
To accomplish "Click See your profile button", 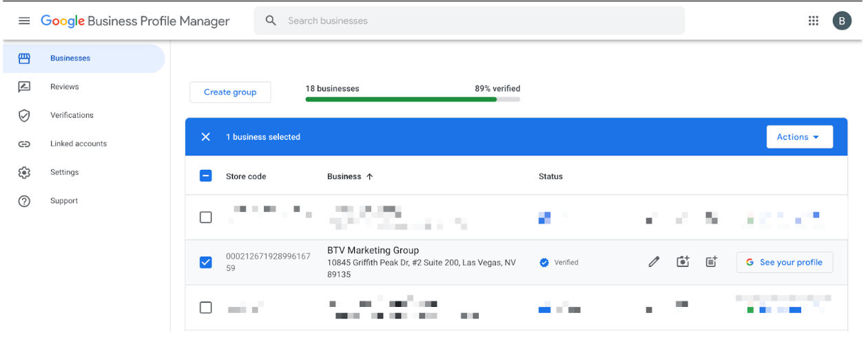I will (784, 262).
